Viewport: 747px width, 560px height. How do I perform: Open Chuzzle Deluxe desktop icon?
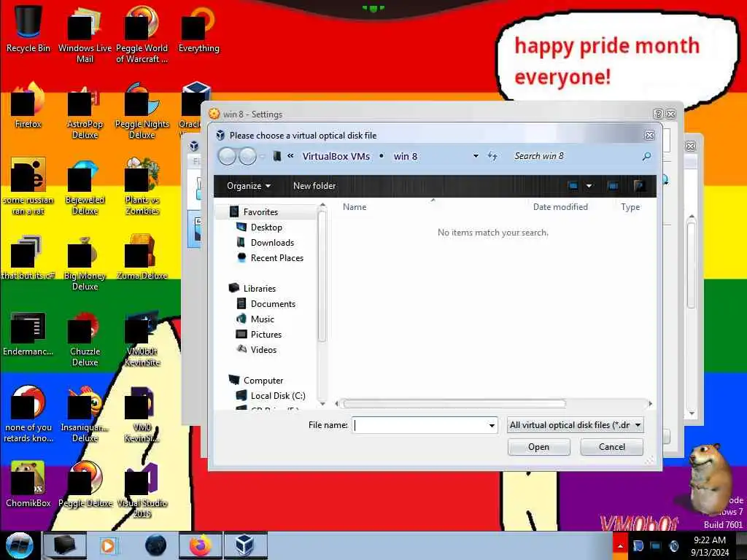(x=85, y=338)
